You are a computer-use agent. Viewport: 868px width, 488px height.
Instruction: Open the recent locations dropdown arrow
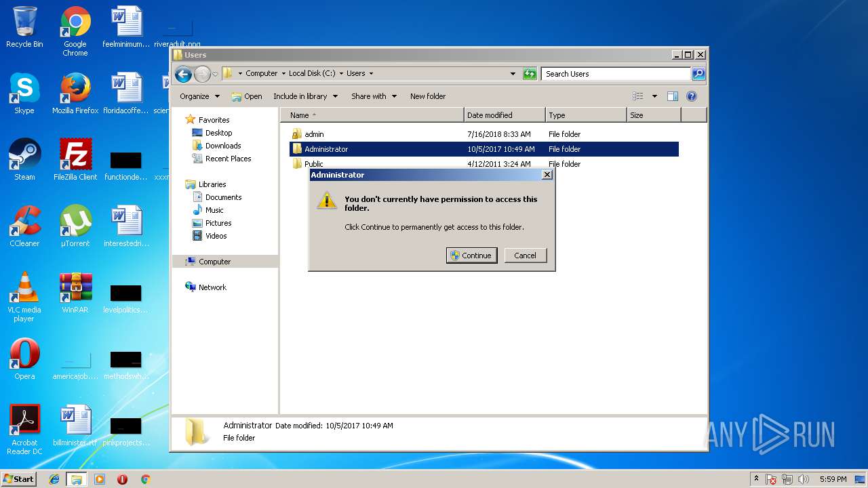click(x=215, y=74)
